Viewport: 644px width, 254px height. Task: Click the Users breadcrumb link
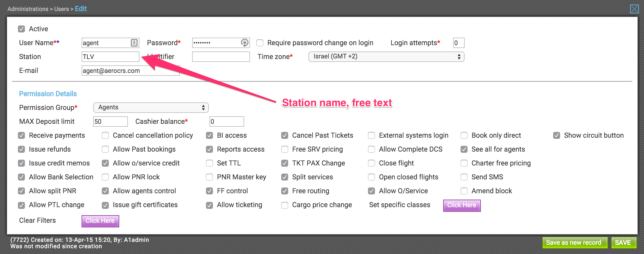tap(61, 9)
